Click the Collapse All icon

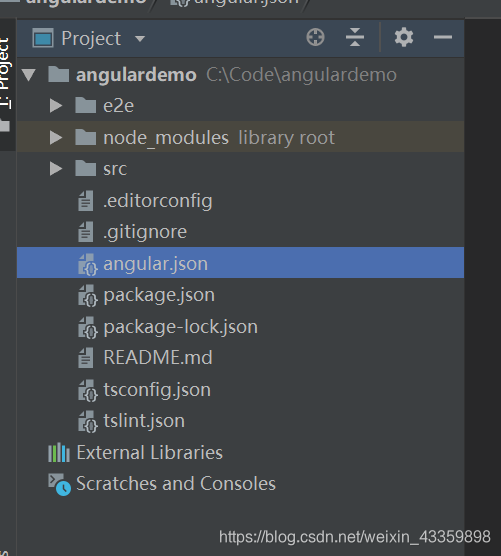[355, 37]
